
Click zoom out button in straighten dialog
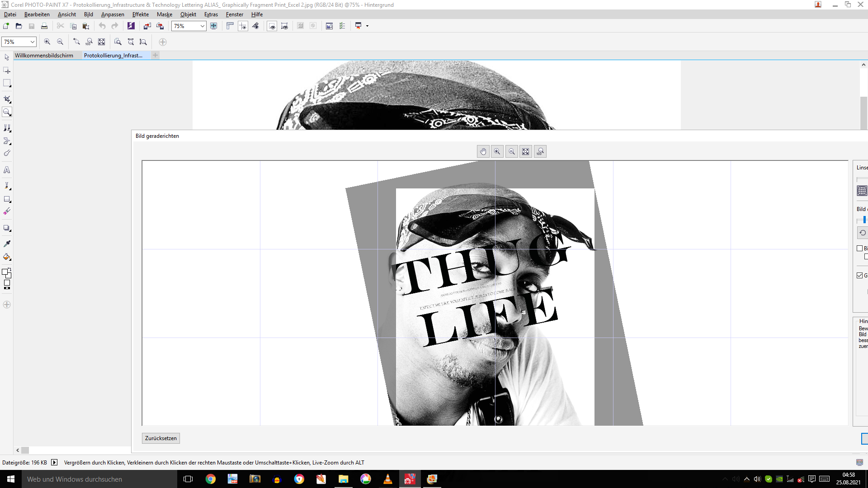pyautogui.click(x=512, y=152)
